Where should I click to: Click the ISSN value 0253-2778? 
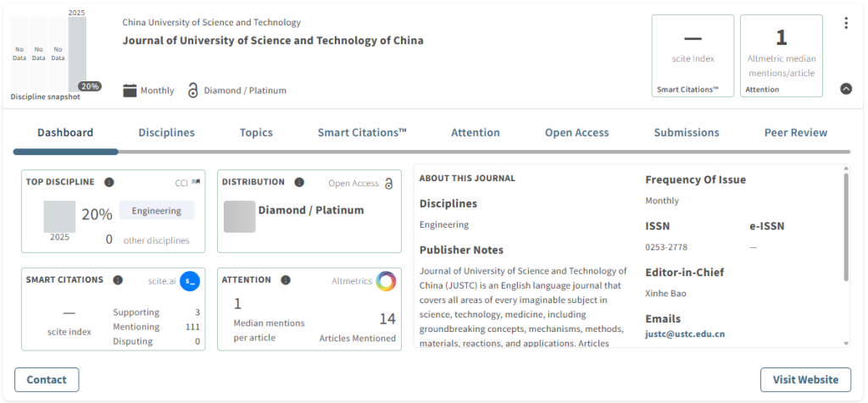click(666, 247)
